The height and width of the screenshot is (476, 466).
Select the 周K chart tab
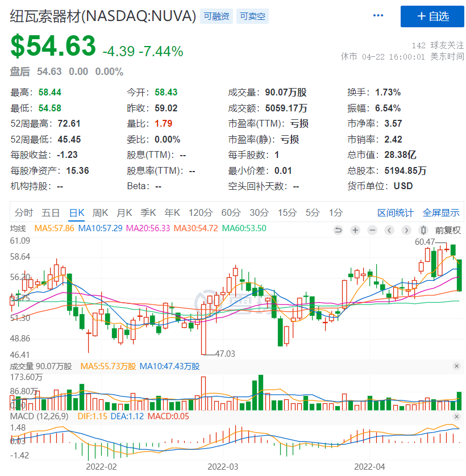point(100,213)
